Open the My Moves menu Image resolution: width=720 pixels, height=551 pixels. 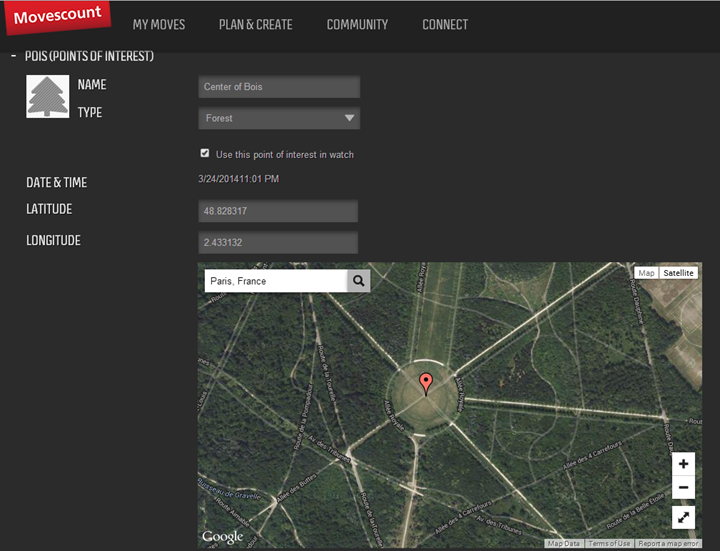159,25
